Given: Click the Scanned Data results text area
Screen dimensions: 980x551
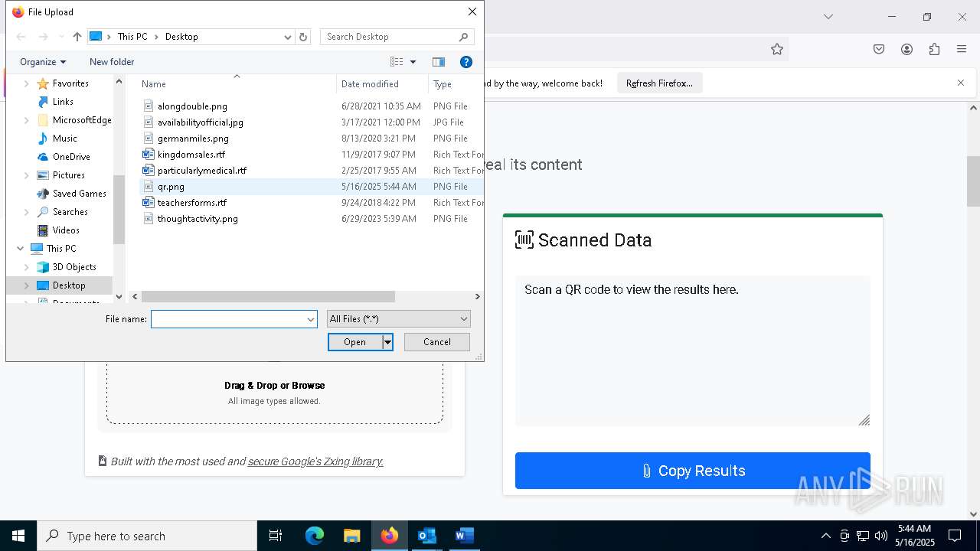Looking at the screenshot, I should click(693, 350).
